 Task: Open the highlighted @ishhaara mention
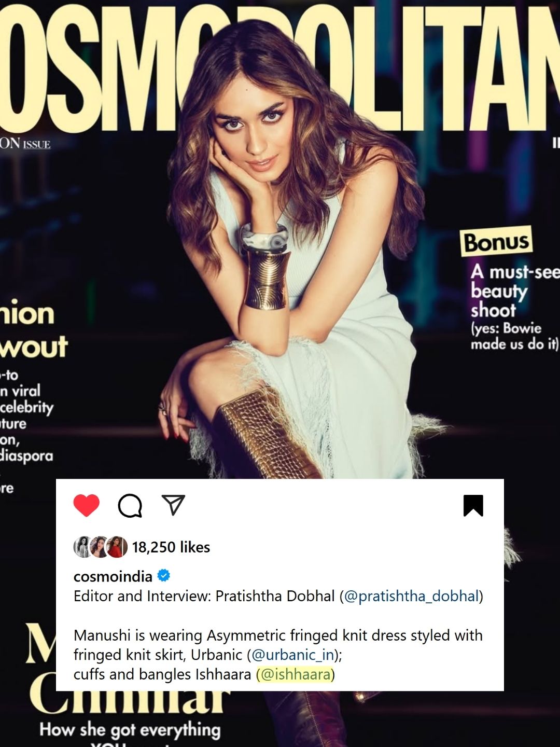click(x=296, y=674)
